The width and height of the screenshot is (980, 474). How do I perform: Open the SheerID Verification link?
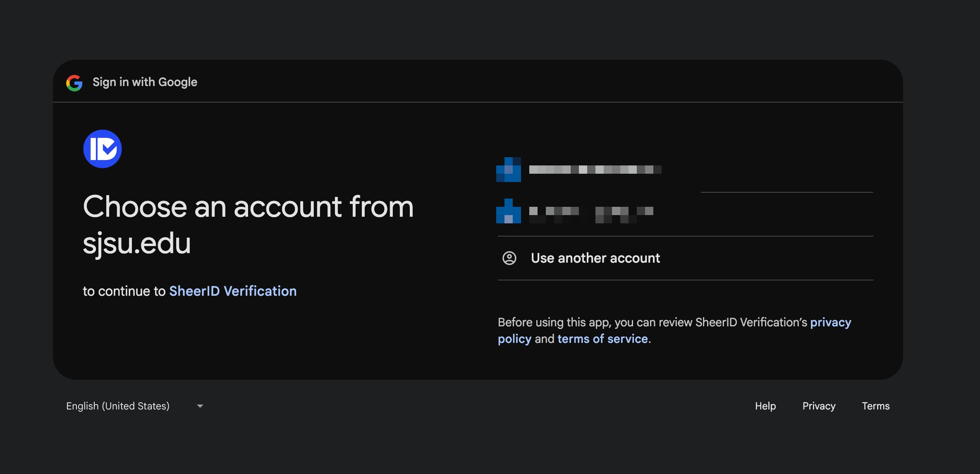coord(233,291)
